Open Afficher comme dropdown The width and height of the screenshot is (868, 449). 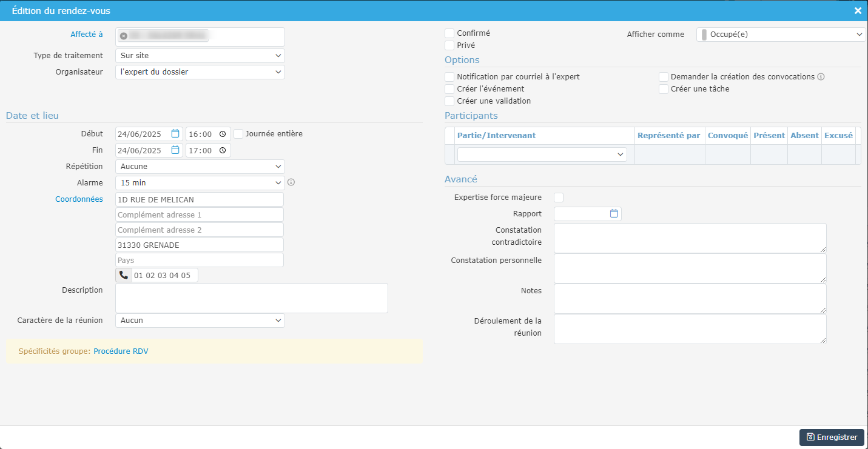(781, 35)
